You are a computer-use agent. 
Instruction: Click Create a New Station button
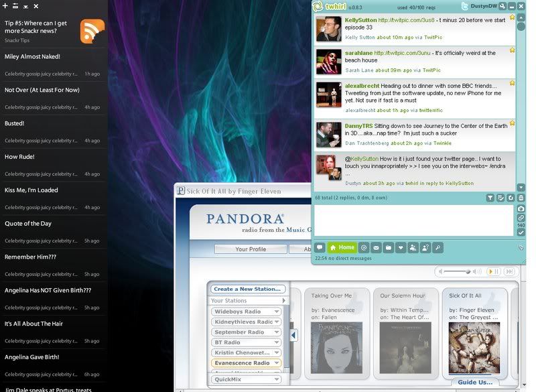point(248,289)
